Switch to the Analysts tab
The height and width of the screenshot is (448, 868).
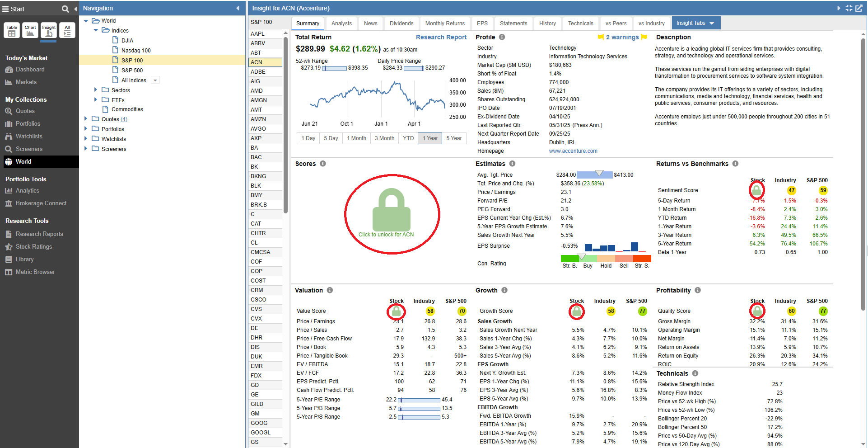pos(341,24)
